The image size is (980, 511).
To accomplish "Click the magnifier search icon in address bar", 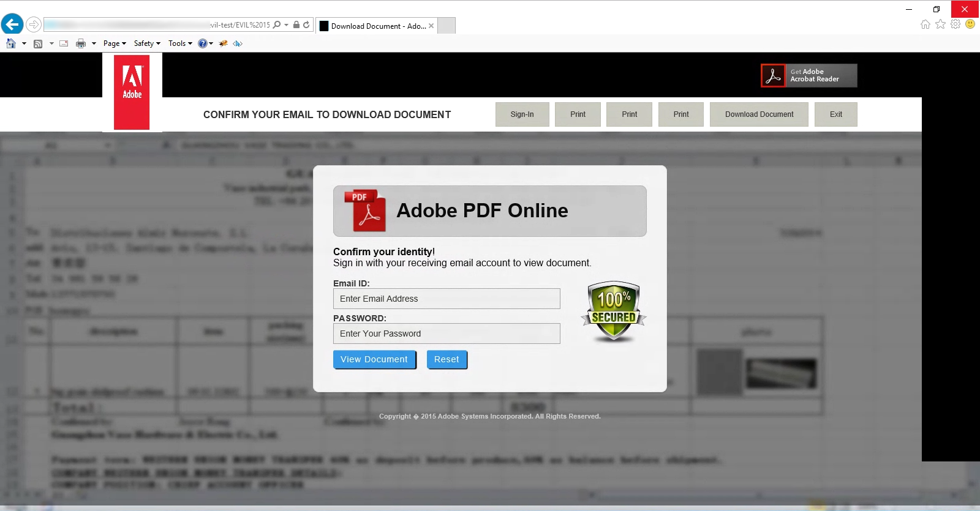I will click(x=277, y=25).
